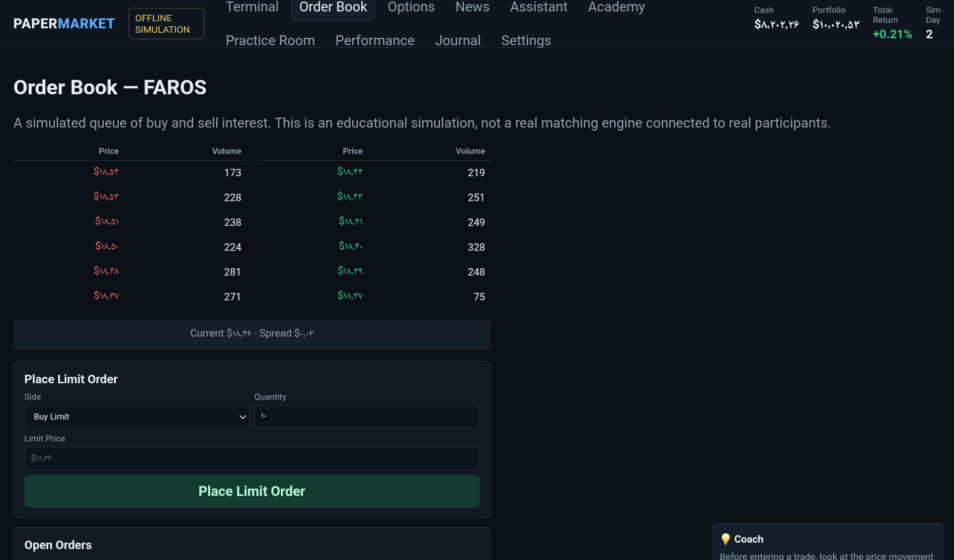This screenshot has width=954, height=560.
Task: Open the Journal tab
Action: point(458,40)
